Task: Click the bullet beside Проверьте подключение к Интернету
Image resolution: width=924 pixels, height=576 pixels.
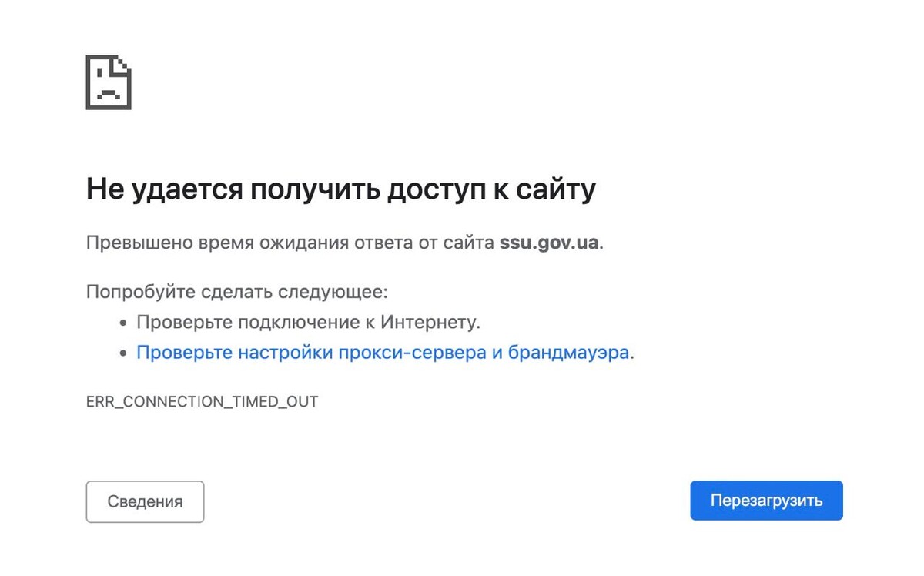Action: 122,321
